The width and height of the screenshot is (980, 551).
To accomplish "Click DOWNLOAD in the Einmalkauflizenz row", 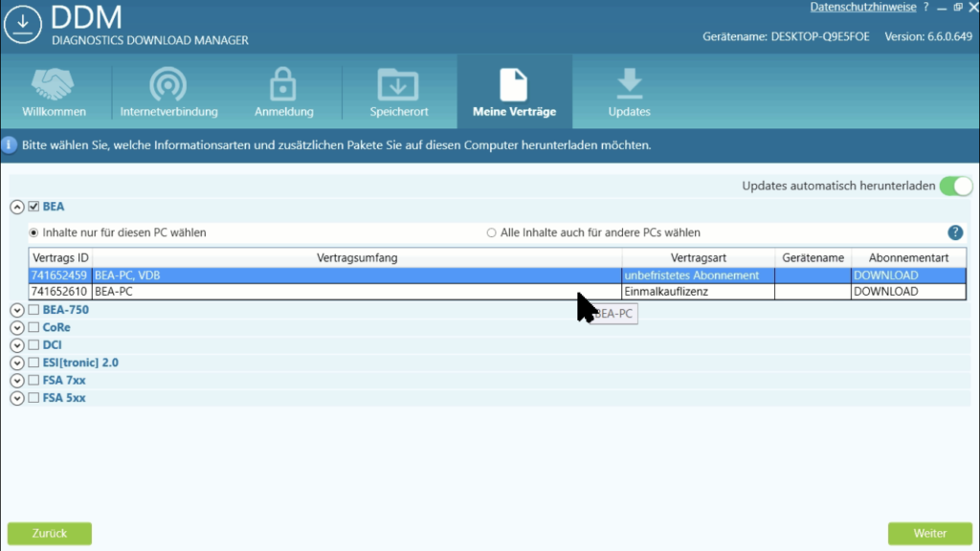I will point(908,292).
